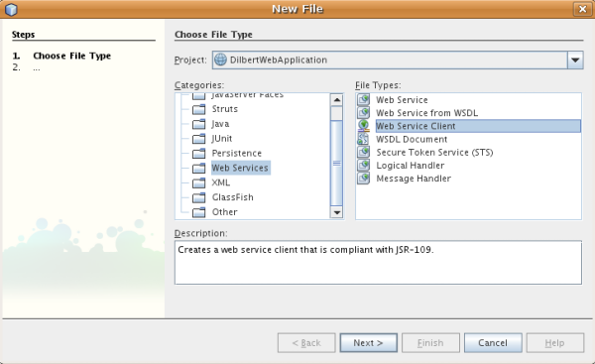Select the XML category
Viewport: 595px width, 364px height.
[x=221, y=182]
